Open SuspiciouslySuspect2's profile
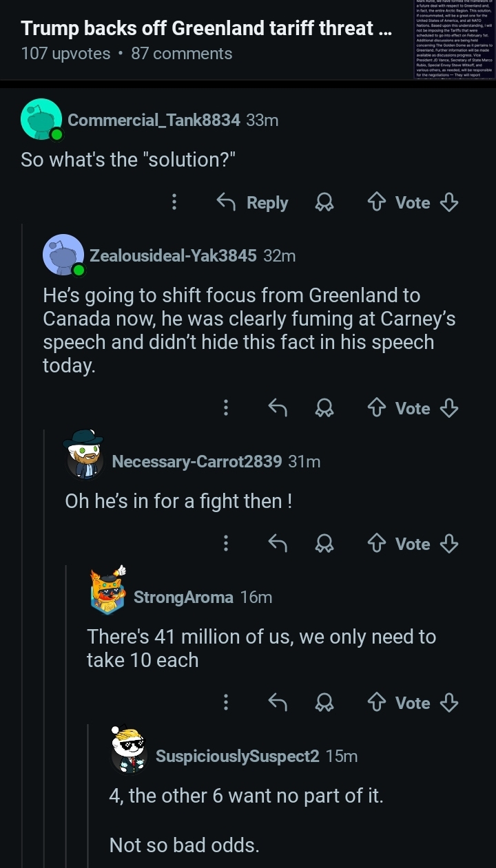The height and width of the screenshot is (868, 496). [x=237, y=756]
